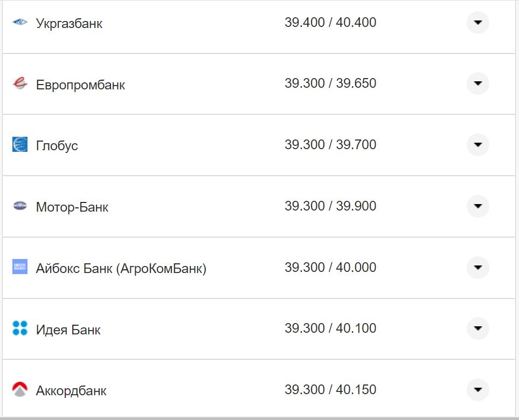Select the Идея Банк blue dots logo

20,329
